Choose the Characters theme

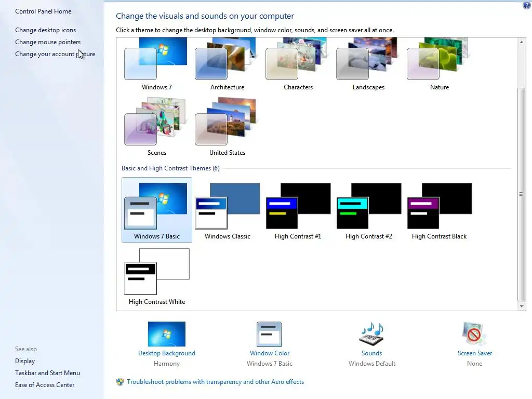[x=298, y=64]
